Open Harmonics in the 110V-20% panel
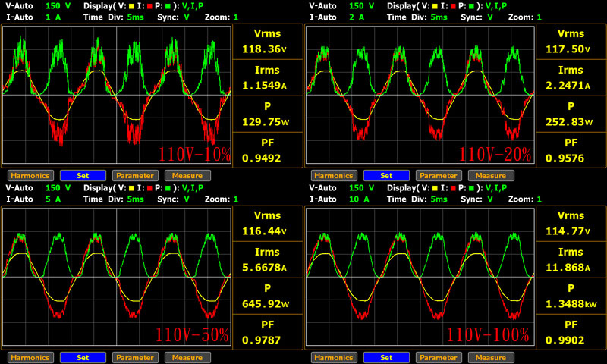 click(x=334, y=176)
